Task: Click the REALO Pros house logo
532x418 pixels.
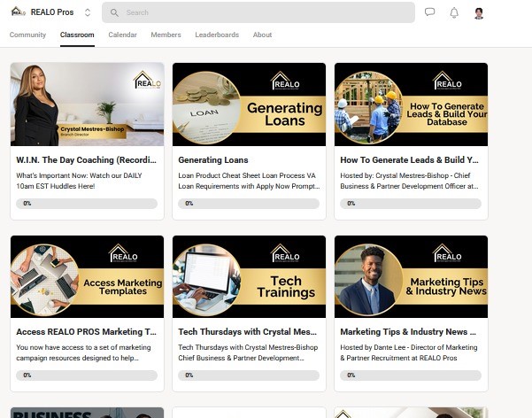Action: coord(18,12)
